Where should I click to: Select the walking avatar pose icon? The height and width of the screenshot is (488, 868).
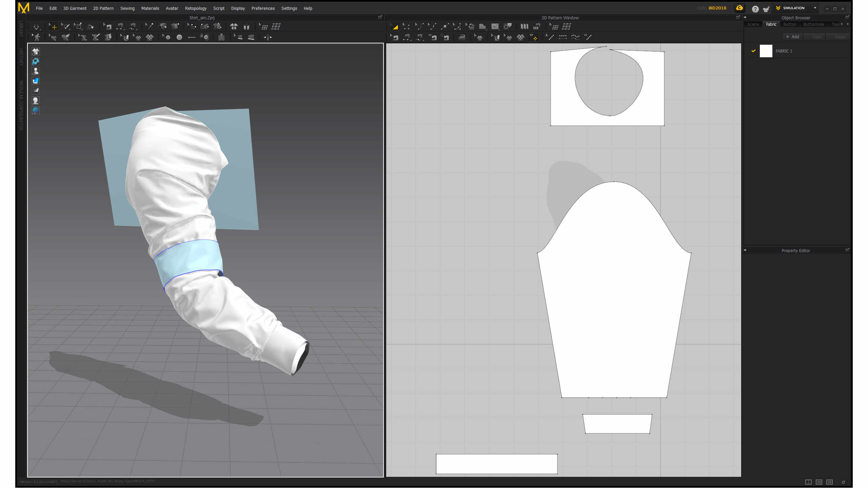click(x=36, y=37)
